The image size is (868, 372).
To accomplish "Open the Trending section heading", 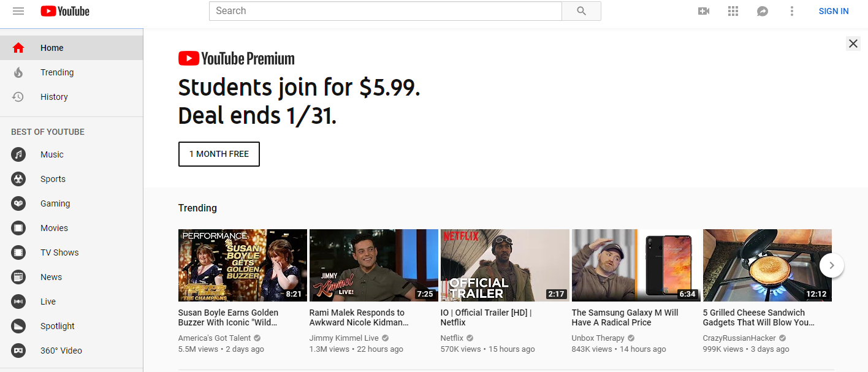I will [197, 208].
